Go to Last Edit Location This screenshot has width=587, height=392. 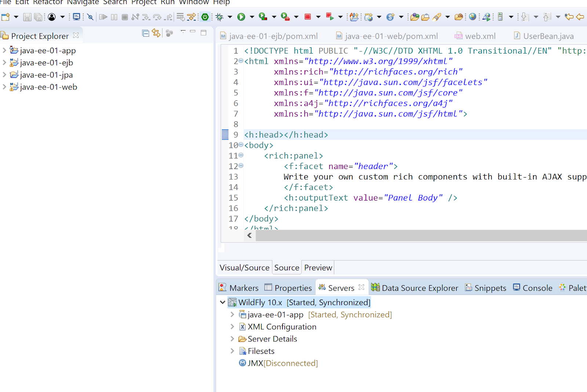pos(569,17)
